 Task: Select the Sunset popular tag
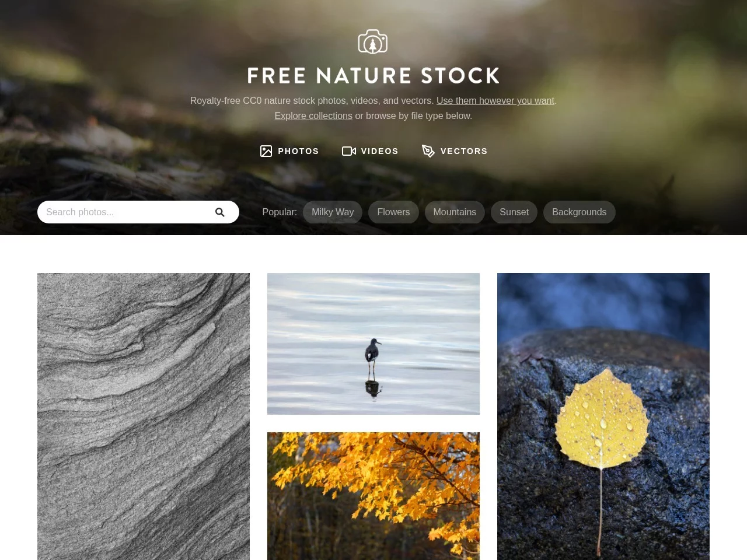[x=514, y=212]
